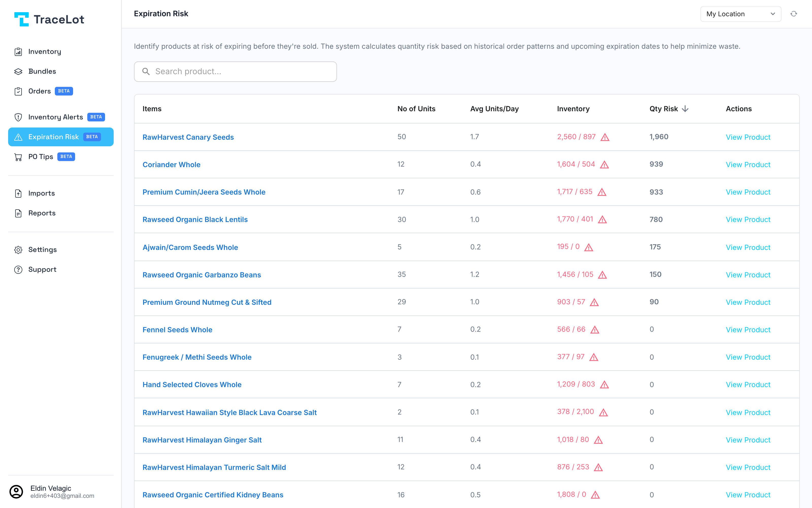Click the Expiration Risk triangle icon in sidebar
Viewport: 812px width, 508px height.
click(x=19, y=137)
